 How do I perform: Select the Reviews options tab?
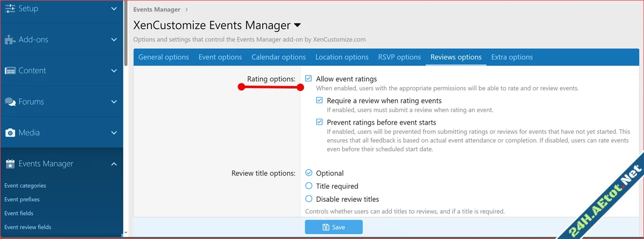coord(456,57)
